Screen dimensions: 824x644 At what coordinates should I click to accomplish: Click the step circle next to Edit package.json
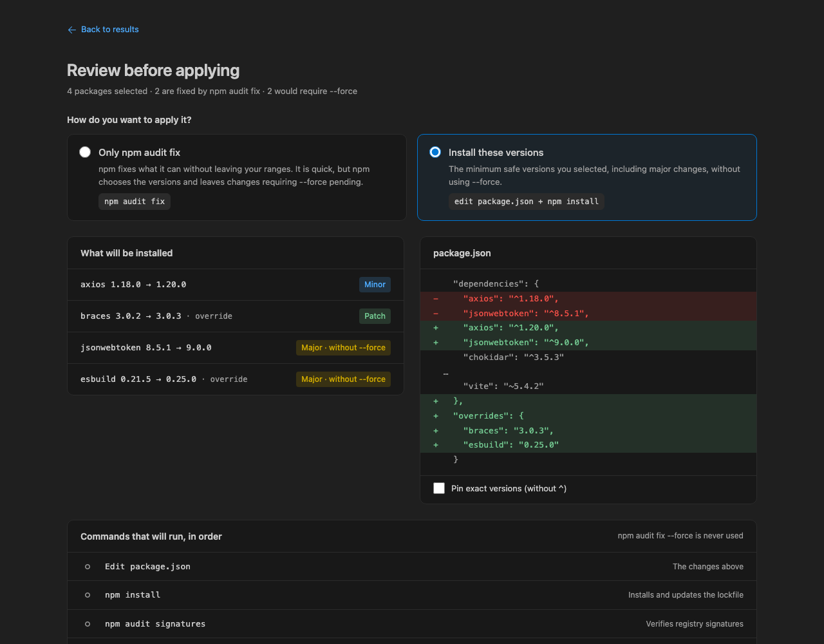tap(88, 567)
